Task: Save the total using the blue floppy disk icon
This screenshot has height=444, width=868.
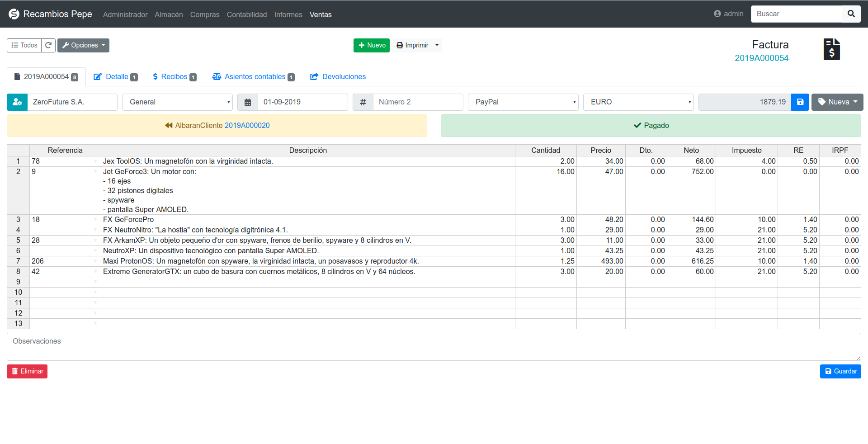Action: pyautogui.click(x=800, y=102)
